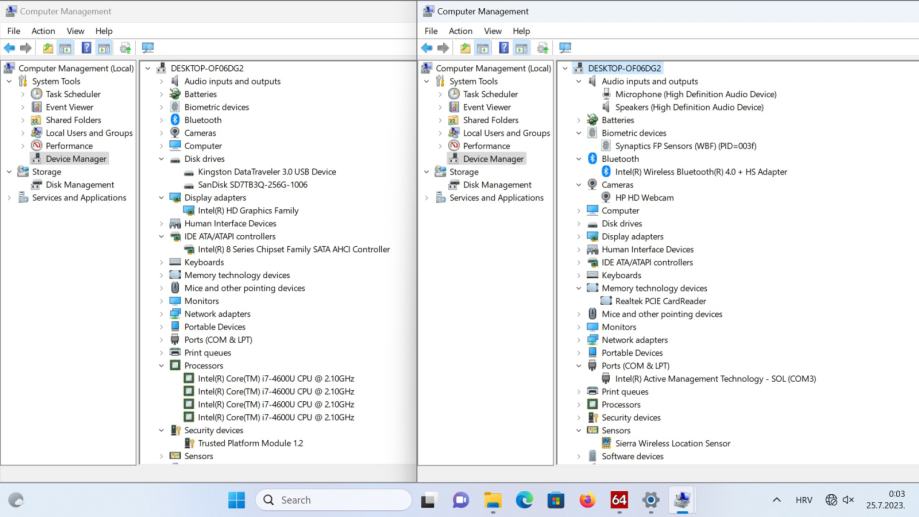Click Back arrow in right window toolbar
Viewport: 919px width, 517px height.
[428, 48]
